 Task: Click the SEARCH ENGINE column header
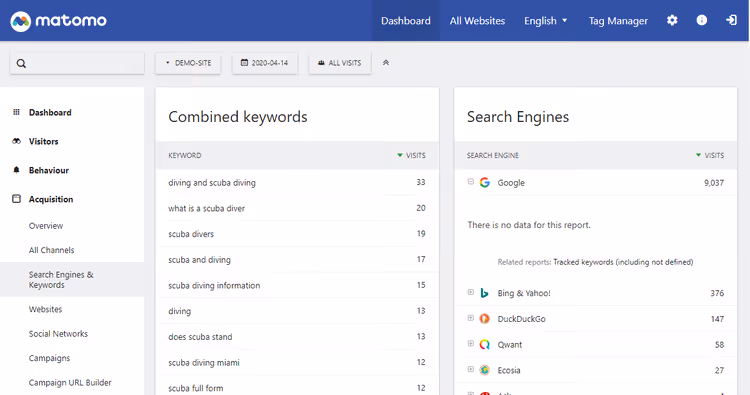(493, 155)
